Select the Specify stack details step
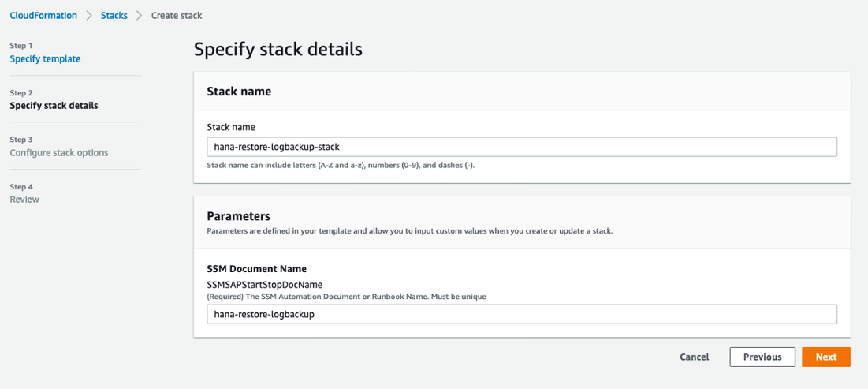 point(54,105)
